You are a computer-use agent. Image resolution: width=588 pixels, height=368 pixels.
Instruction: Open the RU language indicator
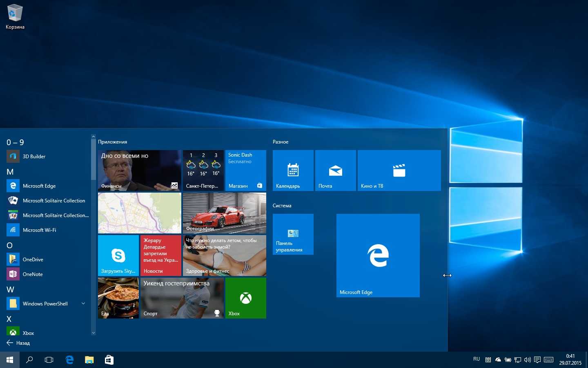[477, 359]
